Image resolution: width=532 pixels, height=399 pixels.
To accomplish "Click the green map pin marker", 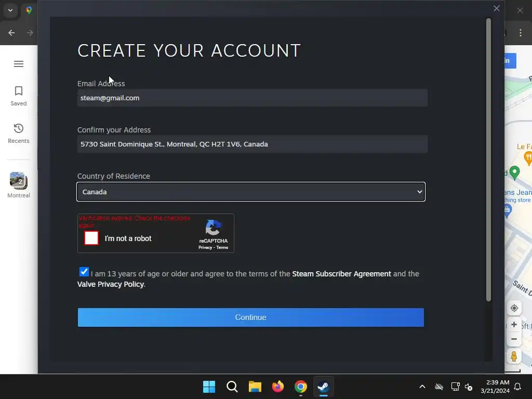I will point(514,172).
